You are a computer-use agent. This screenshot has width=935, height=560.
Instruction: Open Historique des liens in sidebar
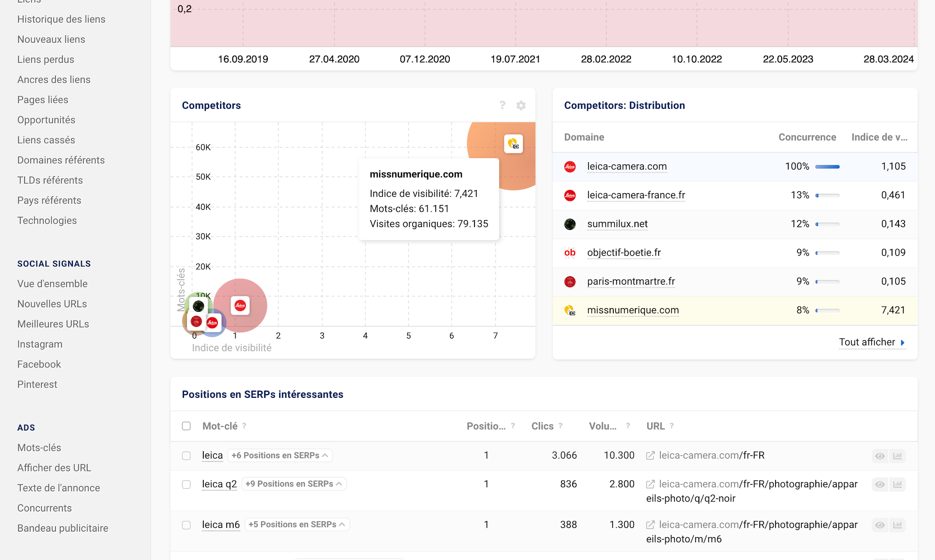[61, 19]
